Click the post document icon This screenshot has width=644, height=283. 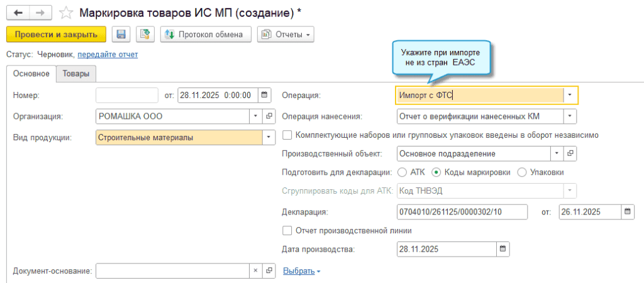pos(145,35)
